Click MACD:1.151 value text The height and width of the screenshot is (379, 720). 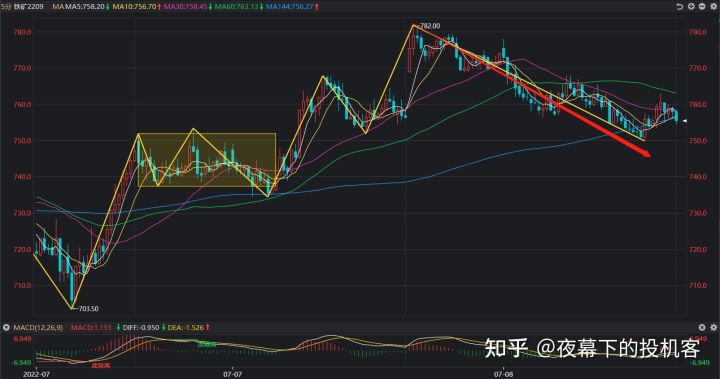91,328
